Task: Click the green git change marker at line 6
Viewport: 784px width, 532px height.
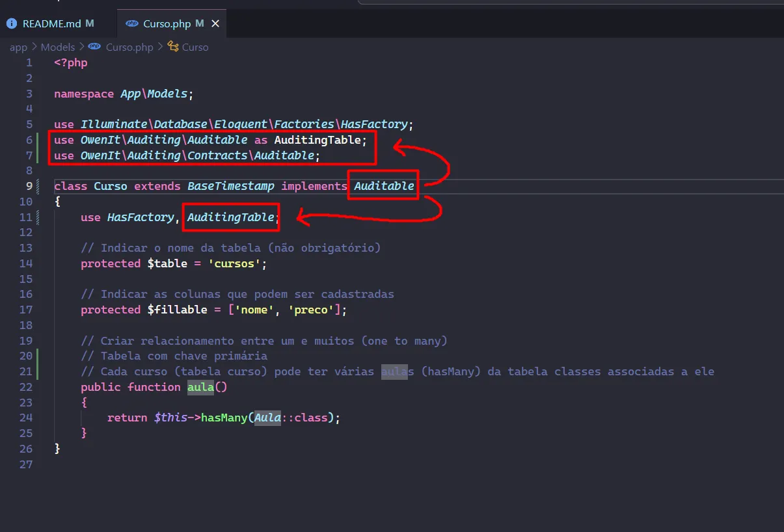Action: point(39,140)
